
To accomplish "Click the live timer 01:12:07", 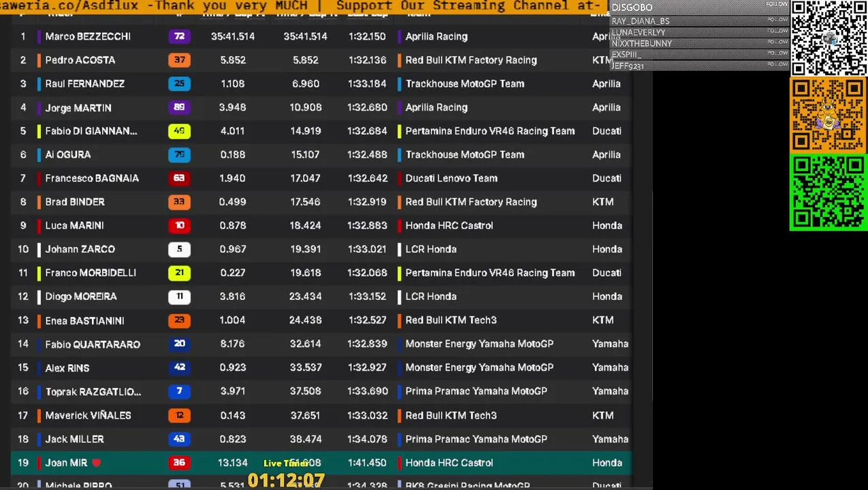I will coord(286,480).
